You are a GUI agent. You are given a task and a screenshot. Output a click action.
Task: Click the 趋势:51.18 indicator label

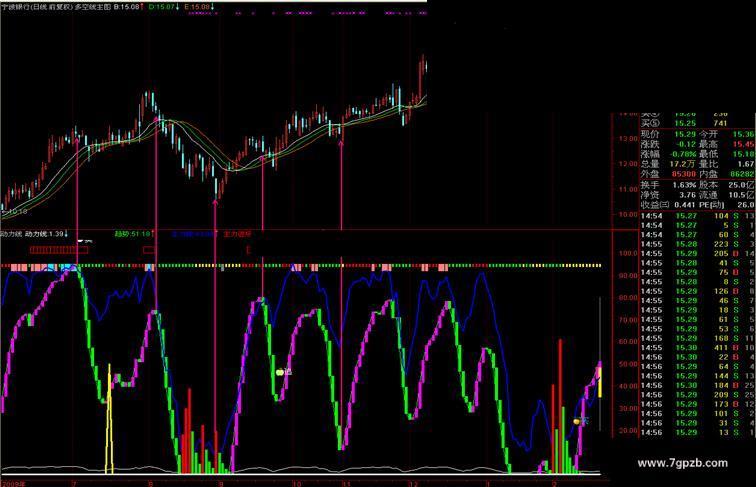point(134,234)
